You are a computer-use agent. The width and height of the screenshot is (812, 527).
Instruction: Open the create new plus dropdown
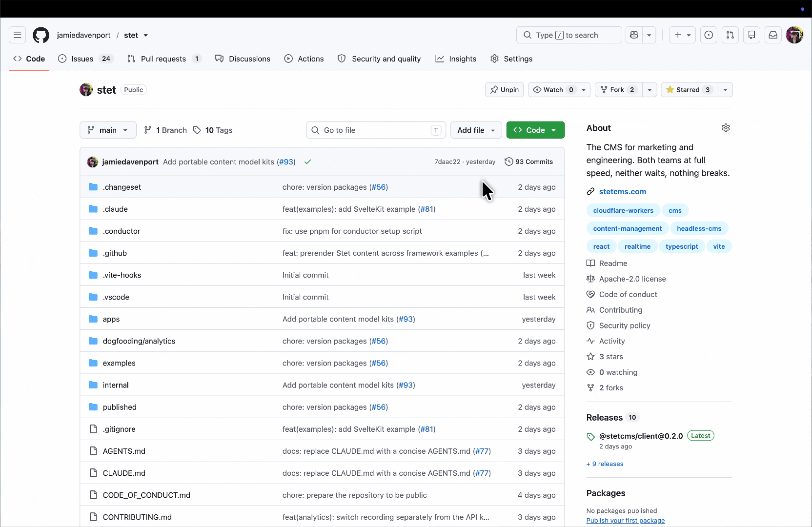682,35
